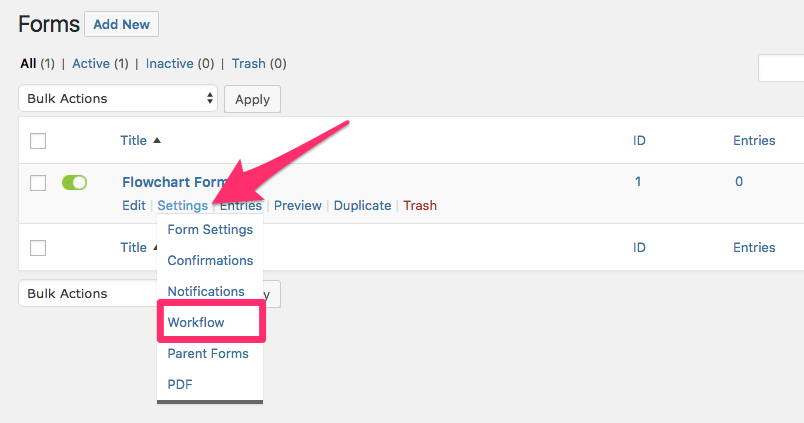
Task: Check the select-all box in footer row
Action: tap(38, 248)
